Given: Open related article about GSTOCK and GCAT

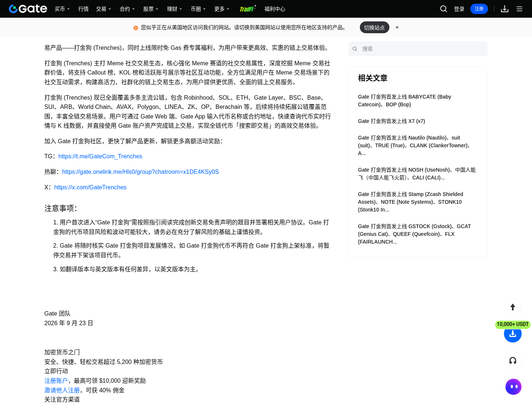Looking at the screenshot, I should [415, 234].
